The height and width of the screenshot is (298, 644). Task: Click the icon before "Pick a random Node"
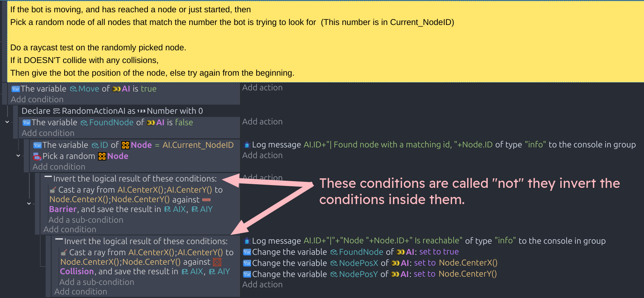coord(37,157)
